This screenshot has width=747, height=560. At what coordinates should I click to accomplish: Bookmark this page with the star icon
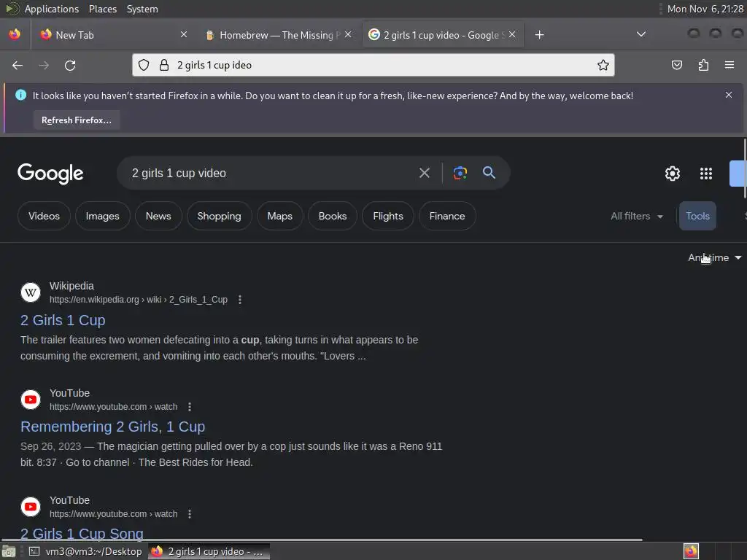pyautogui.click(x=603, y=65)
